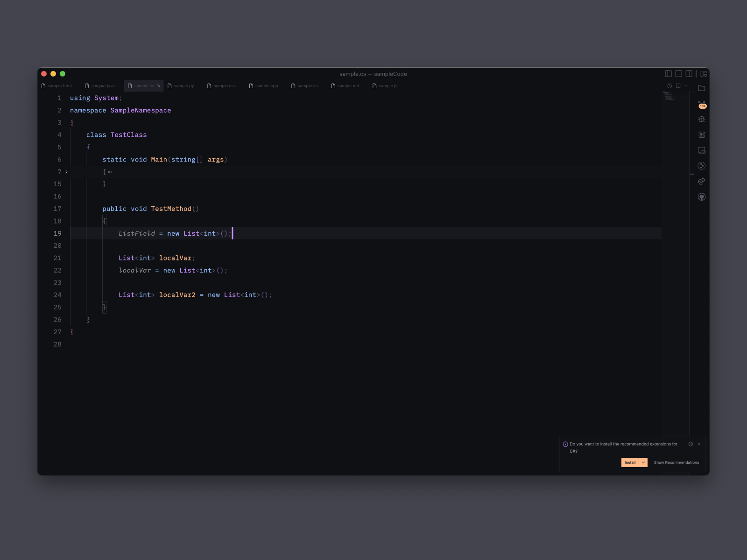The image size is (747, 560).
Task: Open Source Control with 10K badge
Action: (x=702, y=104)
